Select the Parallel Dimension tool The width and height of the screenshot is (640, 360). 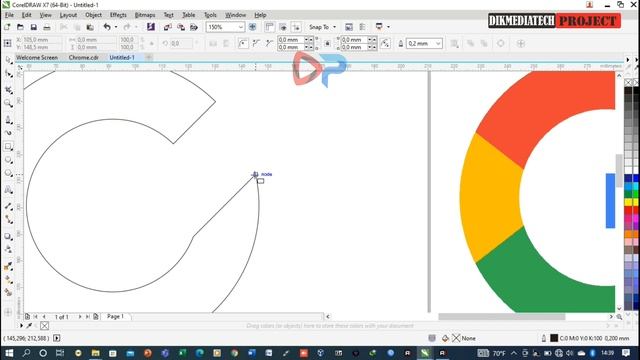(x=8, y=206)
